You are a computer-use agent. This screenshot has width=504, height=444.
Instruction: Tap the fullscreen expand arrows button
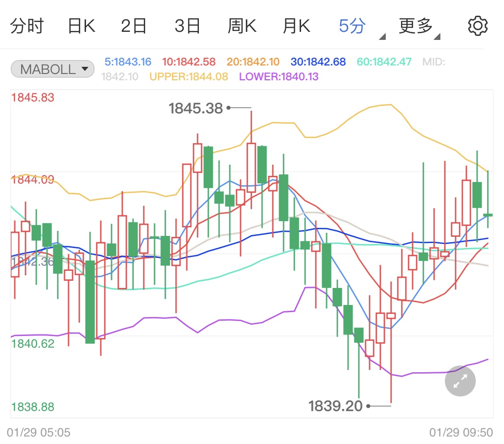click(460, 381)
